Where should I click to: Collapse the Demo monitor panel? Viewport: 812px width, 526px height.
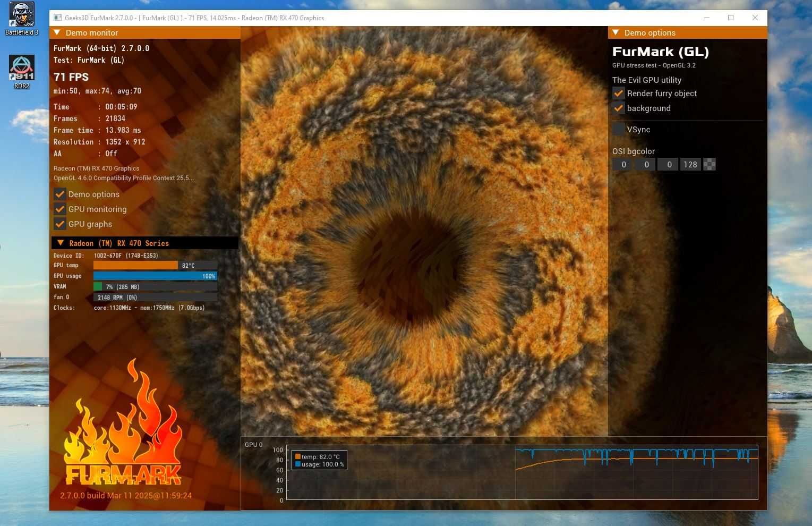coord(57,32)
